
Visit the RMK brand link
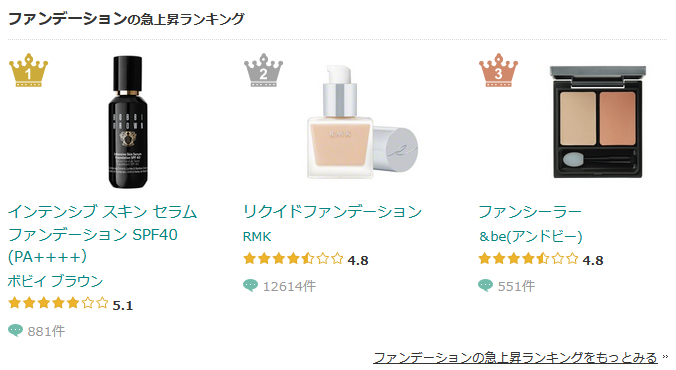[x=257, y=236]
